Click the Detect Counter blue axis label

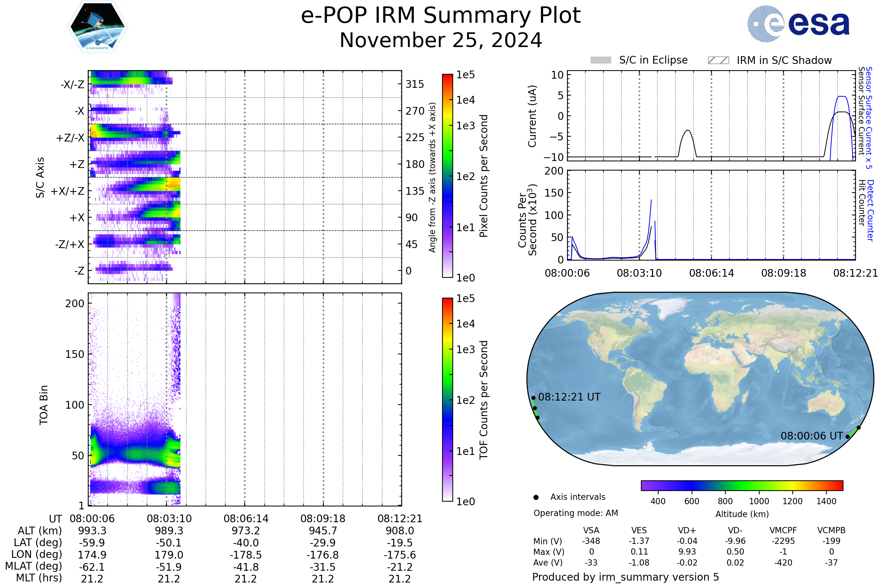870,210
